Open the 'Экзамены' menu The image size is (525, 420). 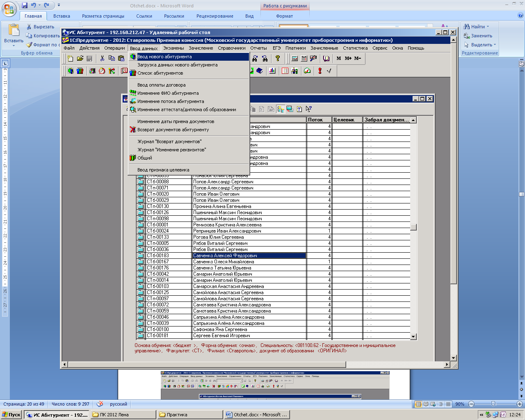point(173,48)
